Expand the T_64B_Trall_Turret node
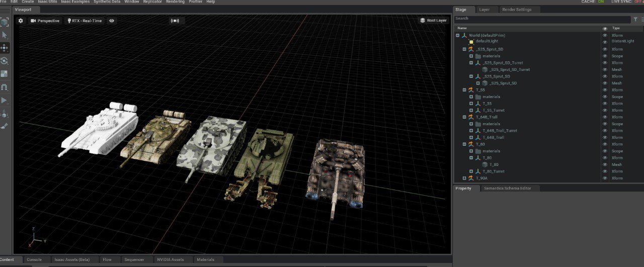The width and height of the screenshot is (644, 267). point(471,131)
